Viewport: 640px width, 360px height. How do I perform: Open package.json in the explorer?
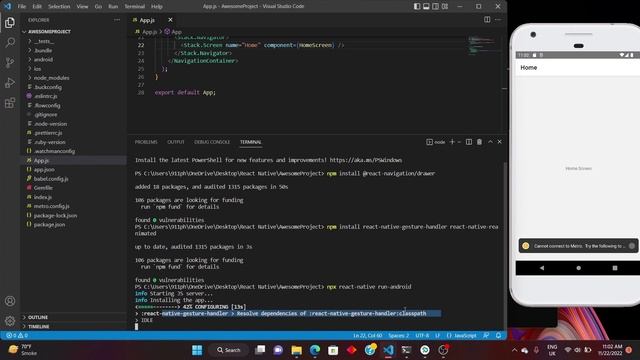click(x=73, y=224)
